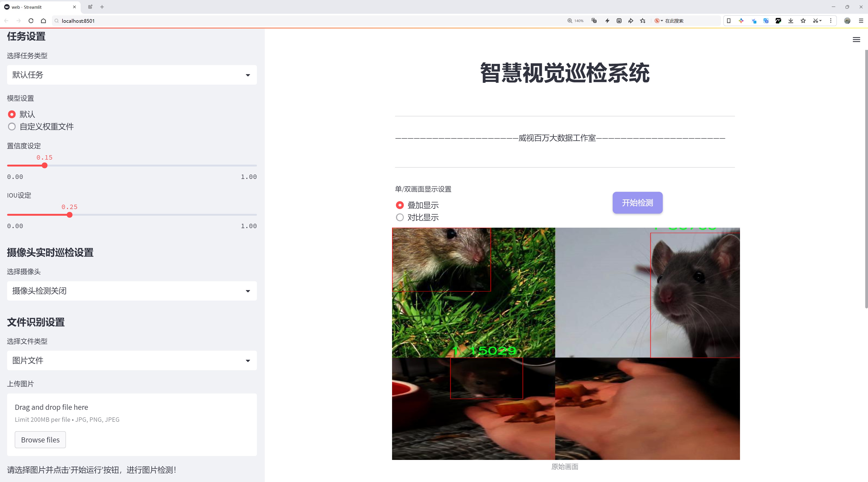This screenshot has width=868, height=482.
Task: Open the Streamlit hamburger menu
Action: pyautogui.click(x=856, y=40)
